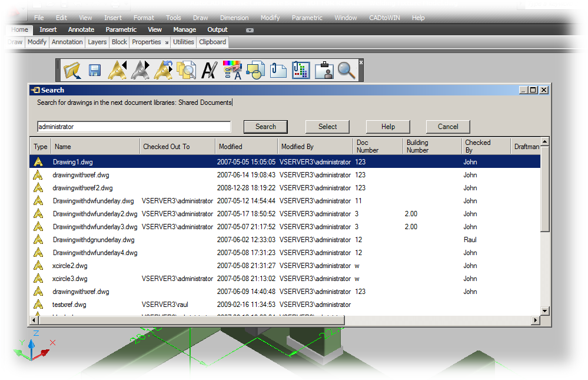
Task: Click the documents with magnifier icon
Action: tap(187, 70)
